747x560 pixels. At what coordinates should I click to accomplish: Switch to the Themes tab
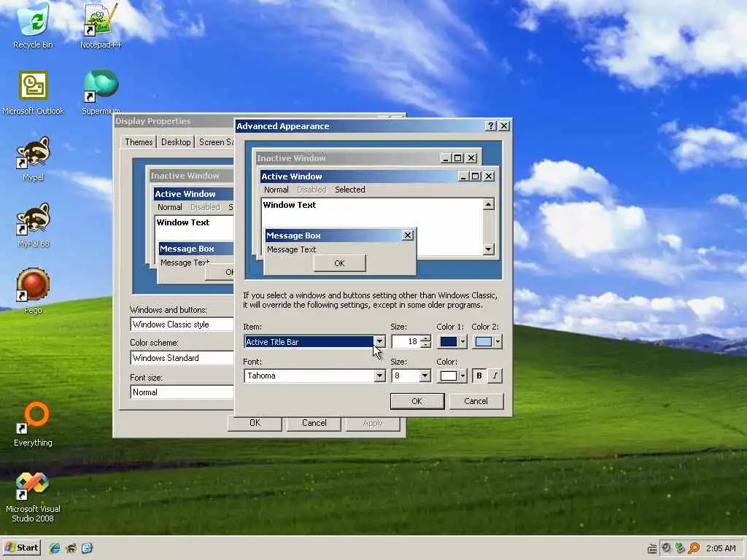(x=139, y=142)
